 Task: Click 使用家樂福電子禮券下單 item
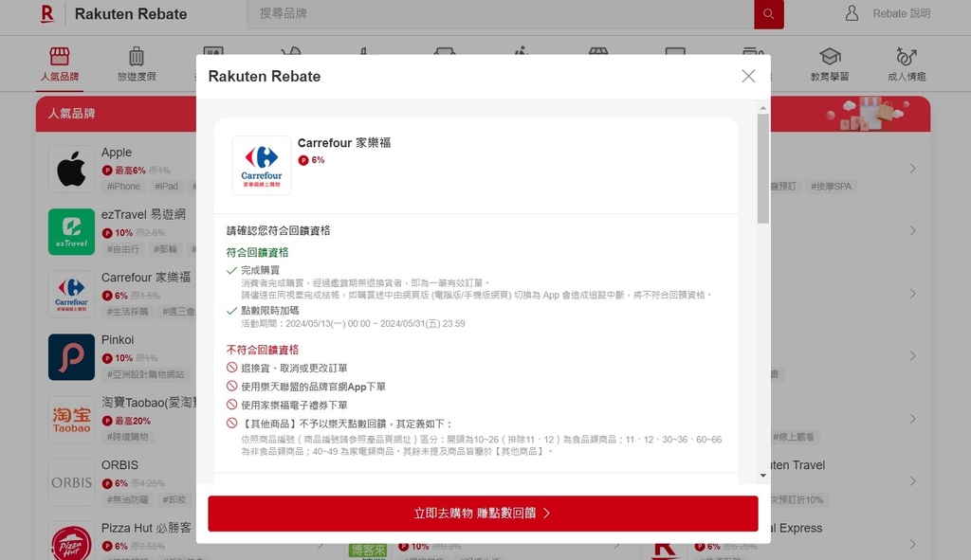tap(294, 406)
